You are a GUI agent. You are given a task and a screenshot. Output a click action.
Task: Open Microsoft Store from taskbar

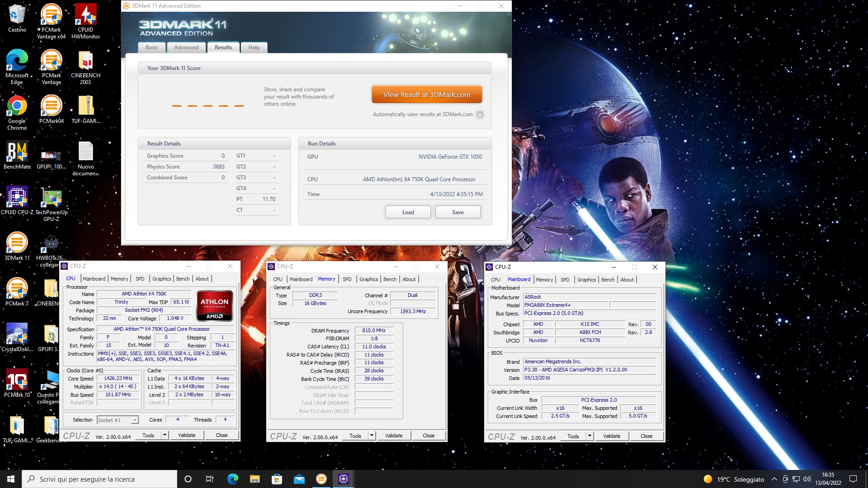click(x=277, y=479)
